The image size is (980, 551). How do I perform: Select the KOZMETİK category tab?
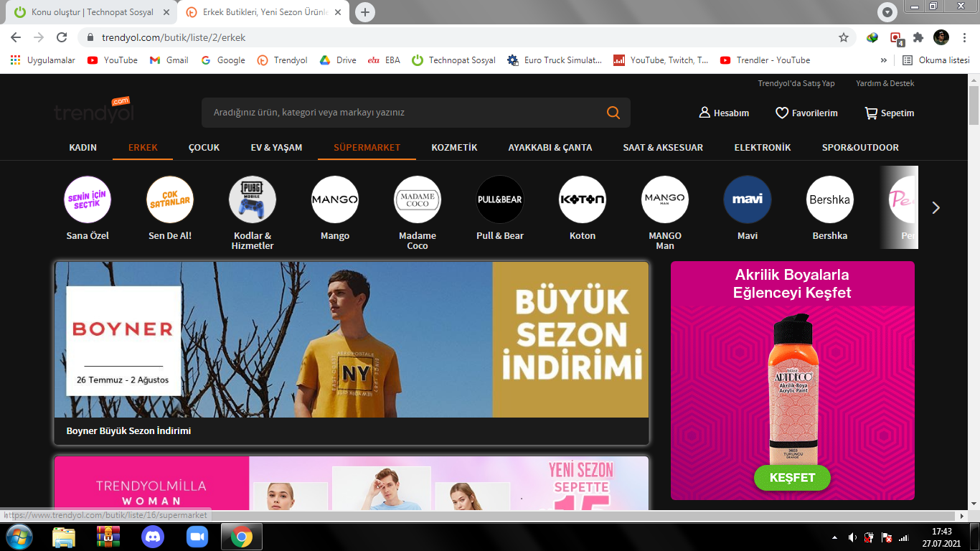pyautogui.click(x=454, y=147)
